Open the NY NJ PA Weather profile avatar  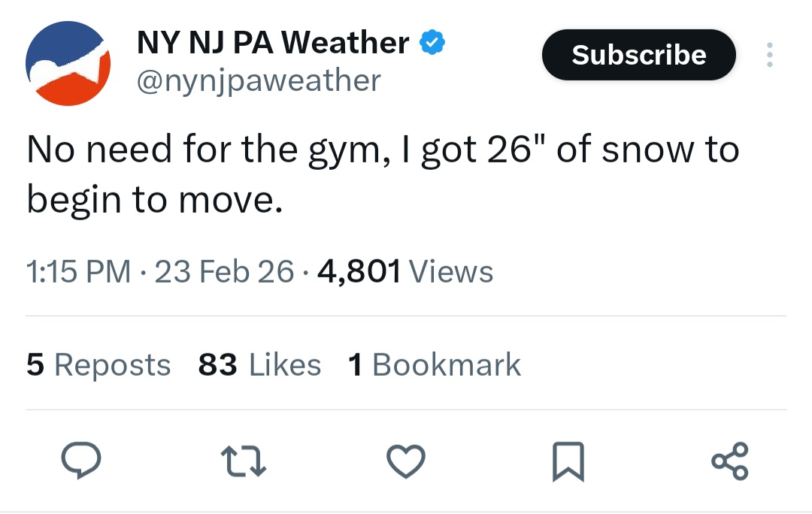point(68,63)
